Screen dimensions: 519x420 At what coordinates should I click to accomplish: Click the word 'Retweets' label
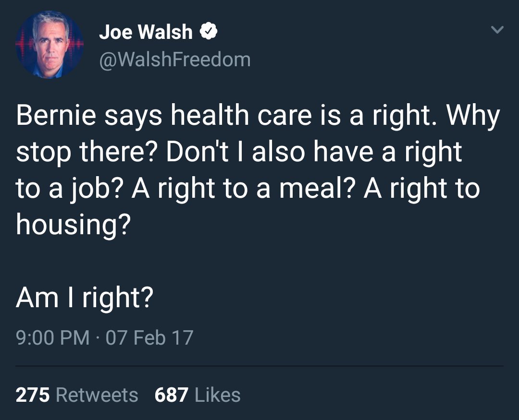click(x=97, y=395)
